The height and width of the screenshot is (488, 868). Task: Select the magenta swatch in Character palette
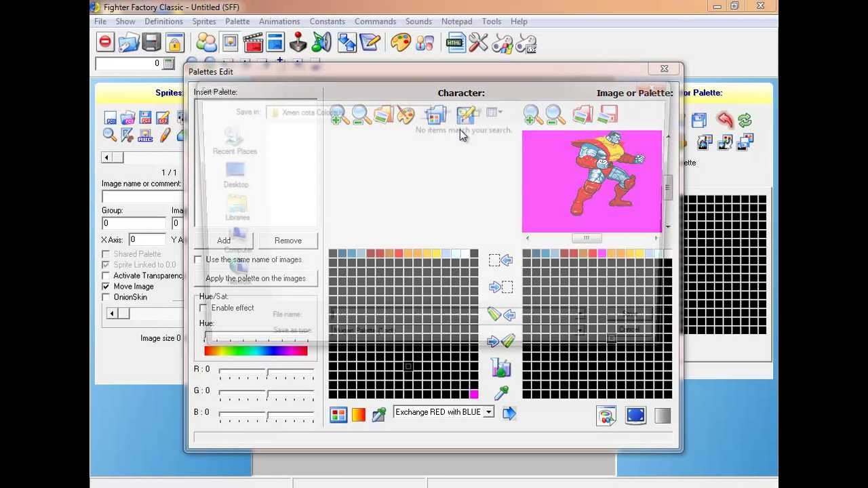point(473,394)
